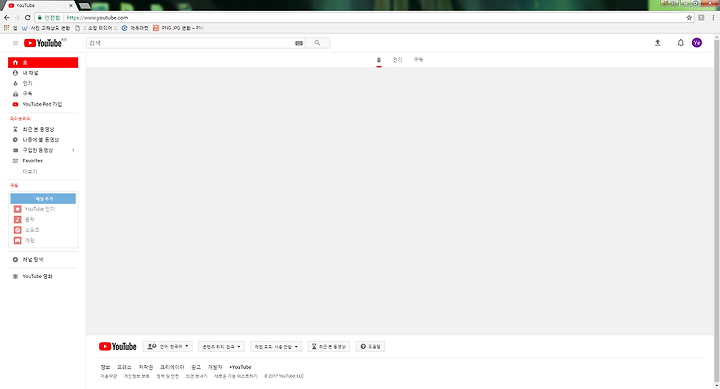Image resolution: width=720 pixels, height=389 pixels.
Task: Open the 의견 보내기 feedback link
Action: pyautogui.click(x=196, y=376)
